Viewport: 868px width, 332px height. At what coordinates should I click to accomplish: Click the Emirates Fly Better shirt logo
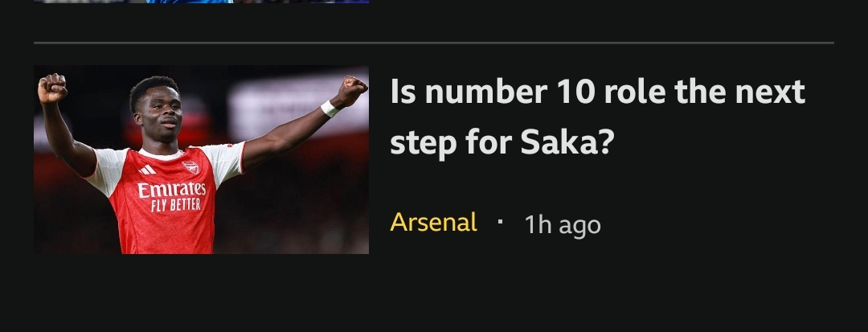(x=171, y=191)
